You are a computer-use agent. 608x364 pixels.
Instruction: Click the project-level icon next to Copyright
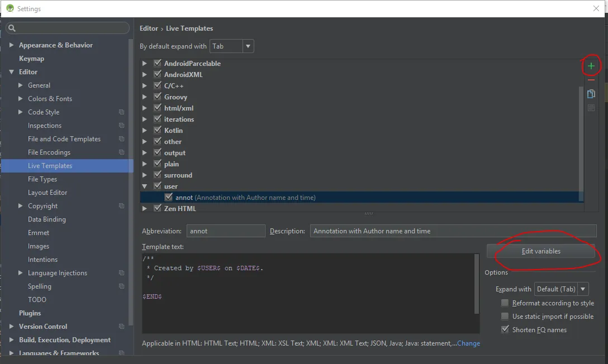click(x=121, y=205)
